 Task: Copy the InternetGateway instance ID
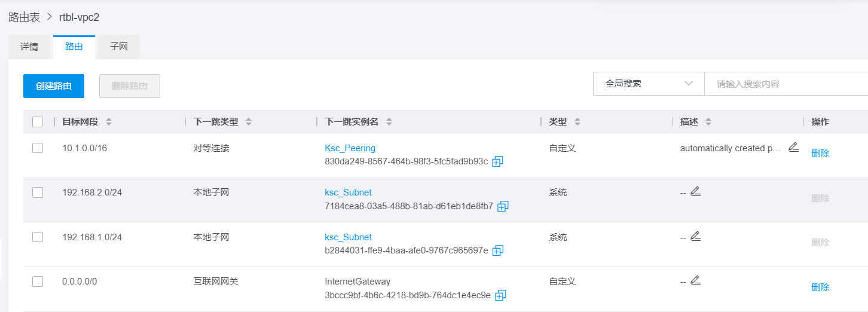(501, 295)
